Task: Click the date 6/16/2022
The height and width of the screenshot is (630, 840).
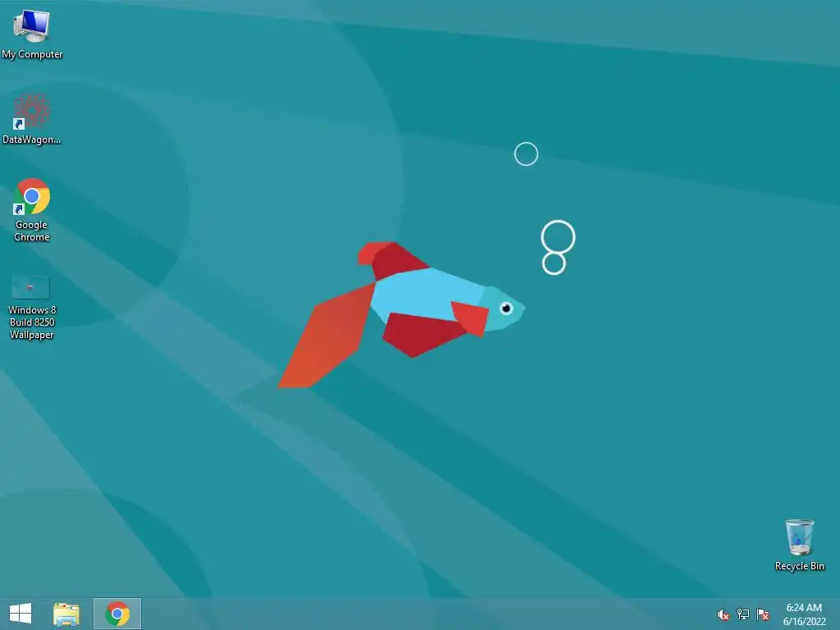Action: pos(805,622)
